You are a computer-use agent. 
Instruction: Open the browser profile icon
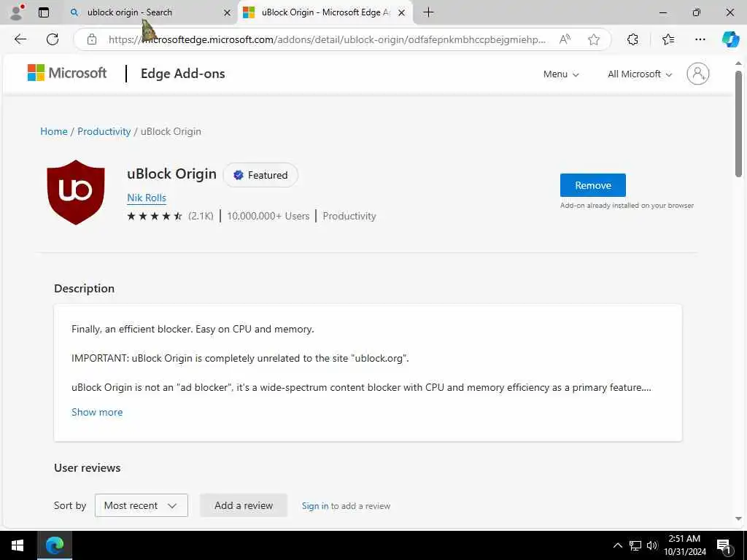tap(17, 12)
